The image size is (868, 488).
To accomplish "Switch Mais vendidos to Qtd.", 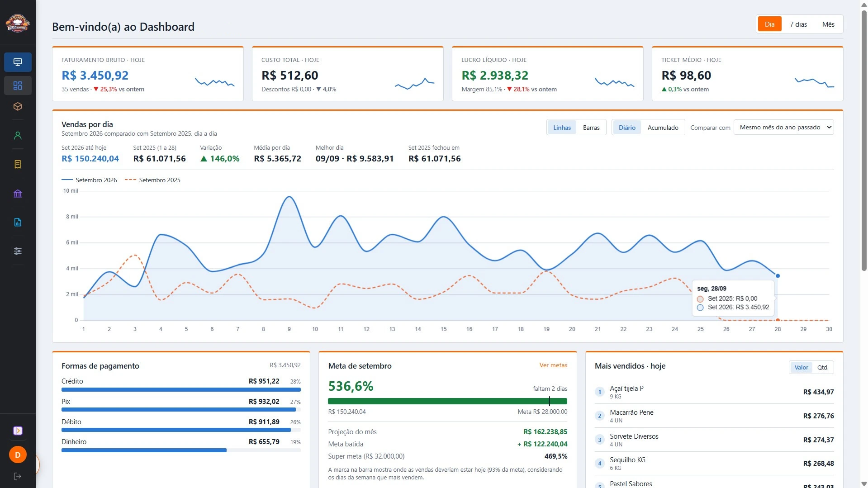I will pos(823,367).
